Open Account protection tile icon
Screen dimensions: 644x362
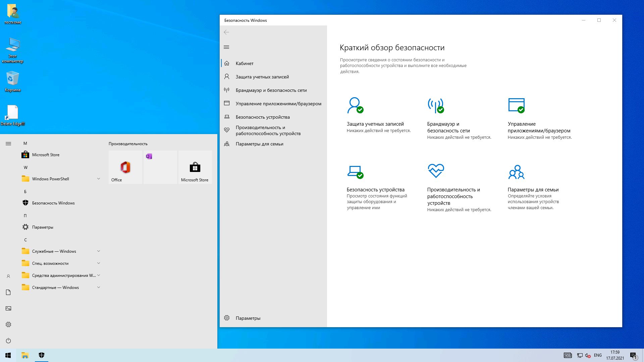355,105
